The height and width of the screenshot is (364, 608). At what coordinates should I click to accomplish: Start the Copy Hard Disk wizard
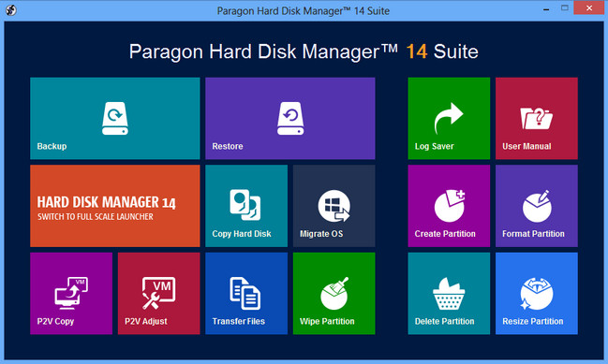point(246,206)
